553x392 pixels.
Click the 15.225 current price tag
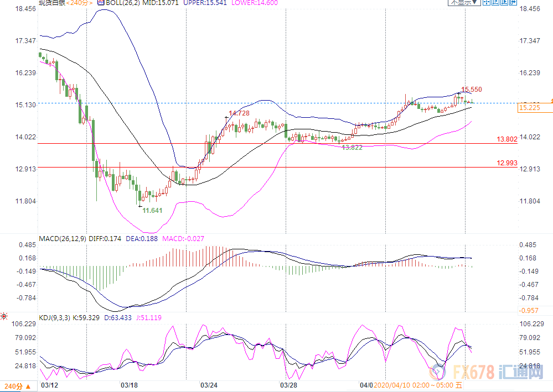(x=530, y=108)
